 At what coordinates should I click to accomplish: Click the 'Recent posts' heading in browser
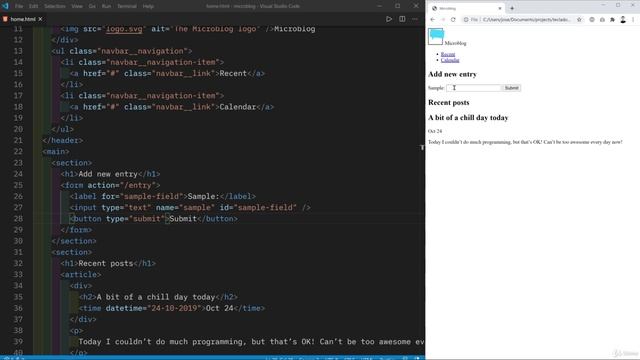click(449, 102)
